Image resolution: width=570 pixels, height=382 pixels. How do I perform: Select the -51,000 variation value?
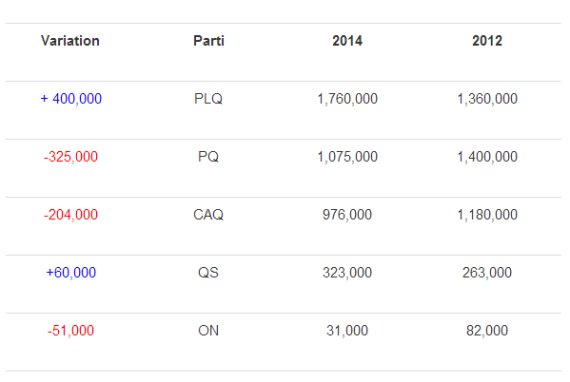click(x=71, y=330)
